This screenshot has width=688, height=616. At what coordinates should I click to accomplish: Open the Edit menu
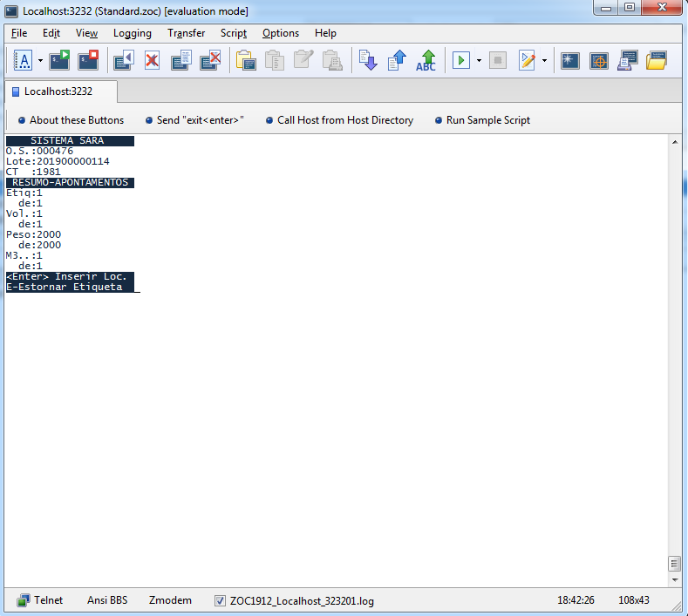pos(51,33)
